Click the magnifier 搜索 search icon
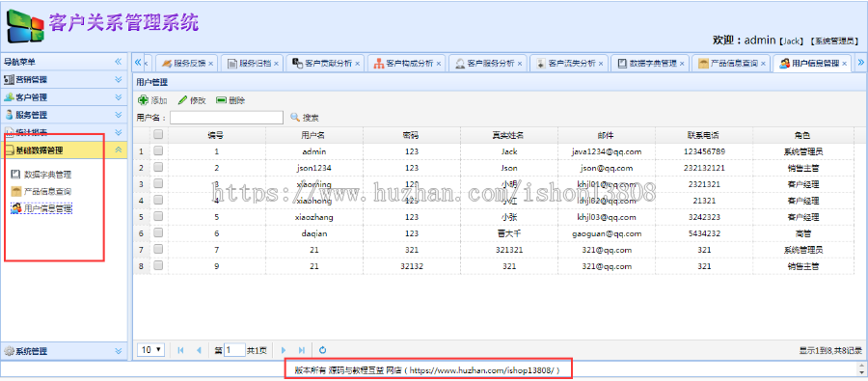The height and width of the screenshot is (381, 868). [295, 118]
